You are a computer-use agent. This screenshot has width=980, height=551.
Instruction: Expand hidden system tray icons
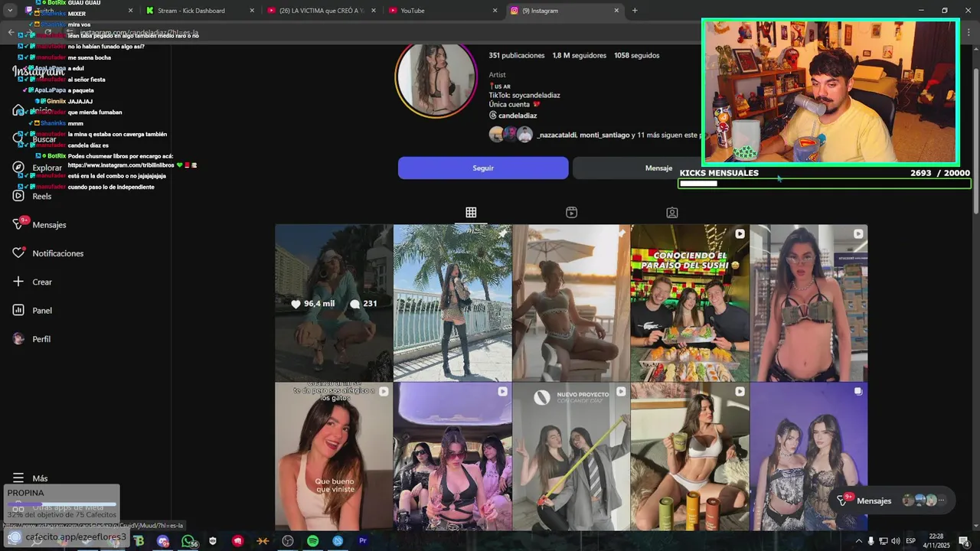pyautogui.click(x=858, y=541)
